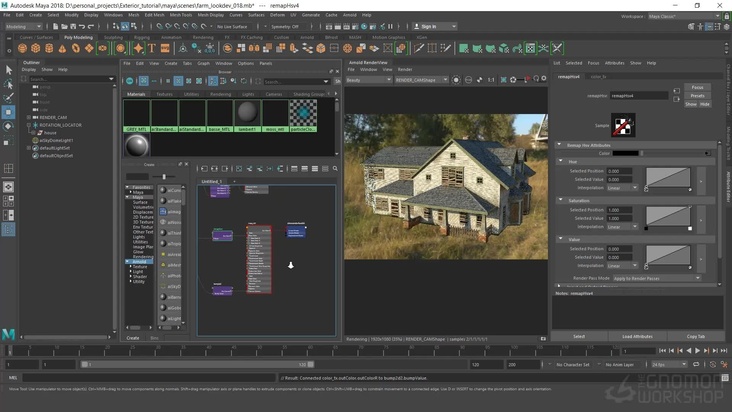Click the Save Scene disk icon
The image size is (732, 412).
pos(73,27)
